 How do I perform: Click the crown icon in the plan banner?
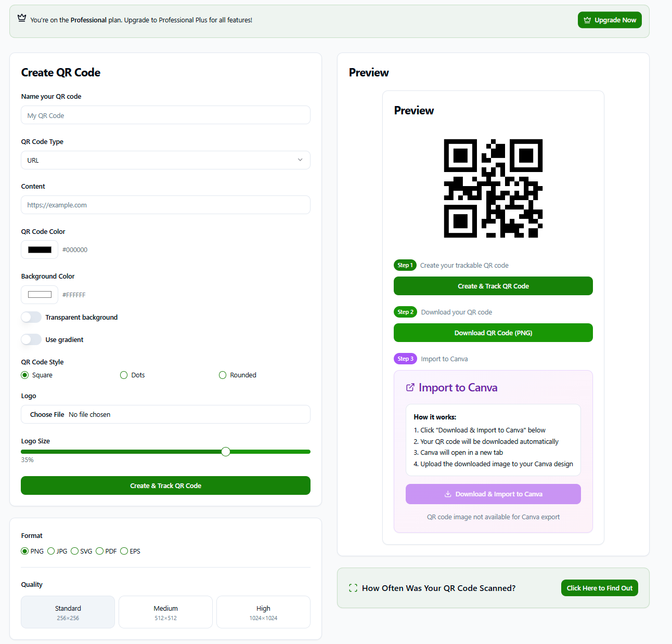(22, 18)
